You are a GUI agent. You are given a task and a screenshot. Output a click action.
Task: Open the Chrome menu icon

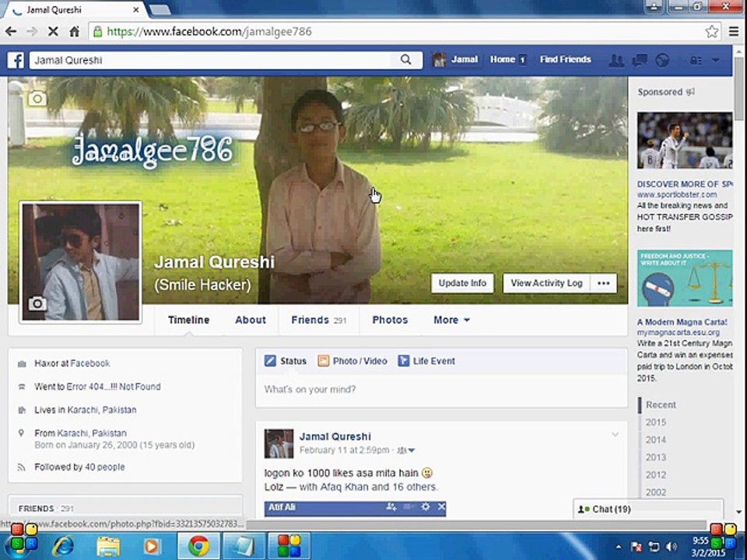[734, 31]
